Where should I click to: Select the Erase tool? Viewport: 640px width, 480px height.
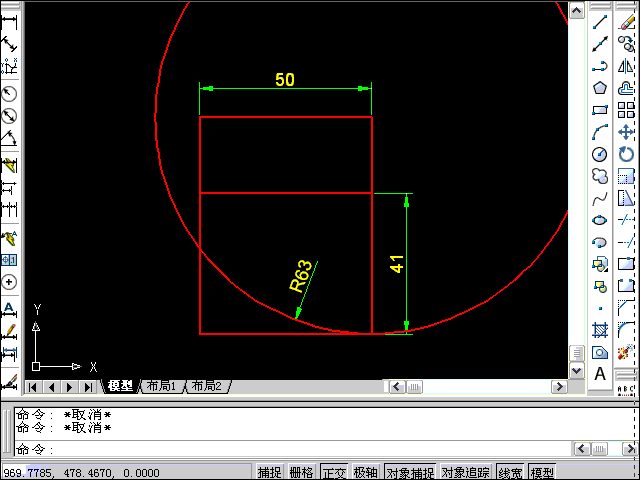click(x=626, y=22)
